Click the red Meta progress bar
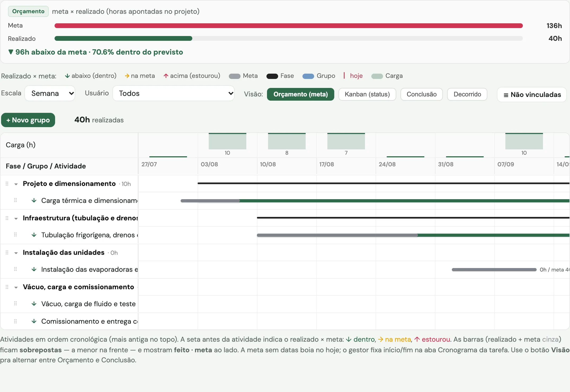Image resolution: width=570 pixels, height=392 pixels. click(x=288, y=26)
